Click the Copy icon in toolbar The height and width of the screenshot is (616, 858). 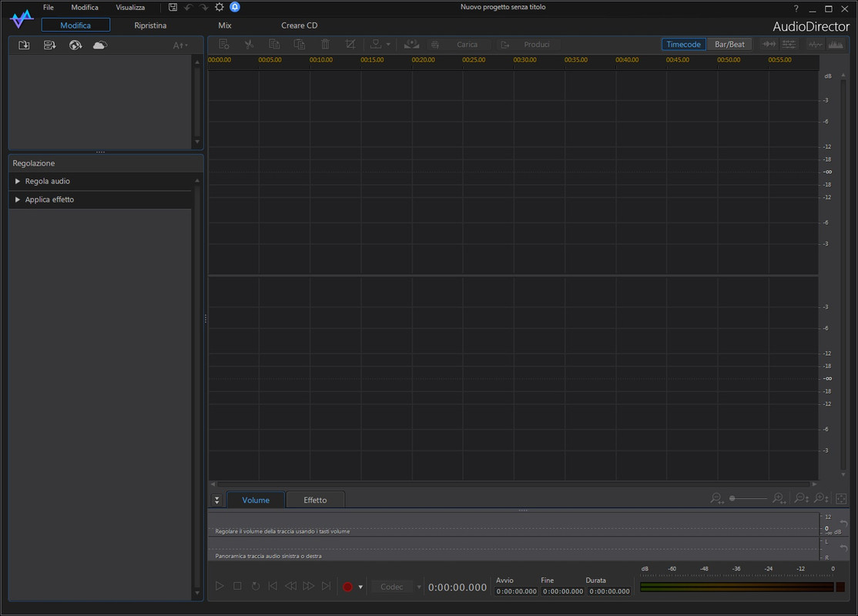274,45
